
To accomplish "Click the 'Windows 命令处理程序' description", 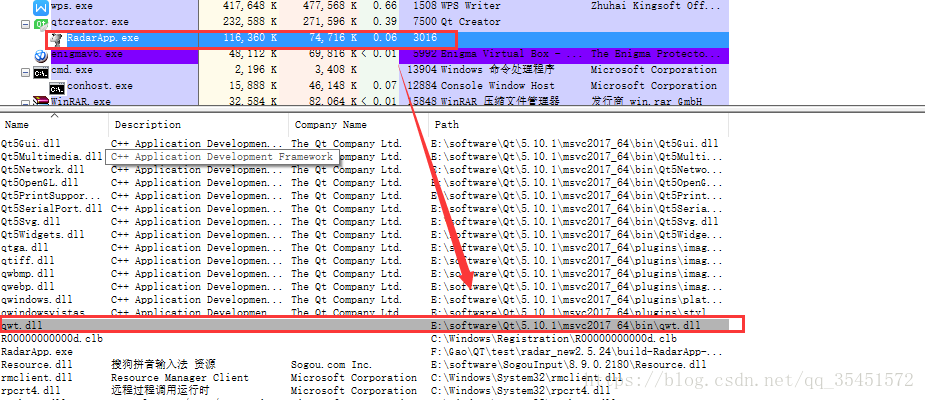I will (x=498, y=70).
